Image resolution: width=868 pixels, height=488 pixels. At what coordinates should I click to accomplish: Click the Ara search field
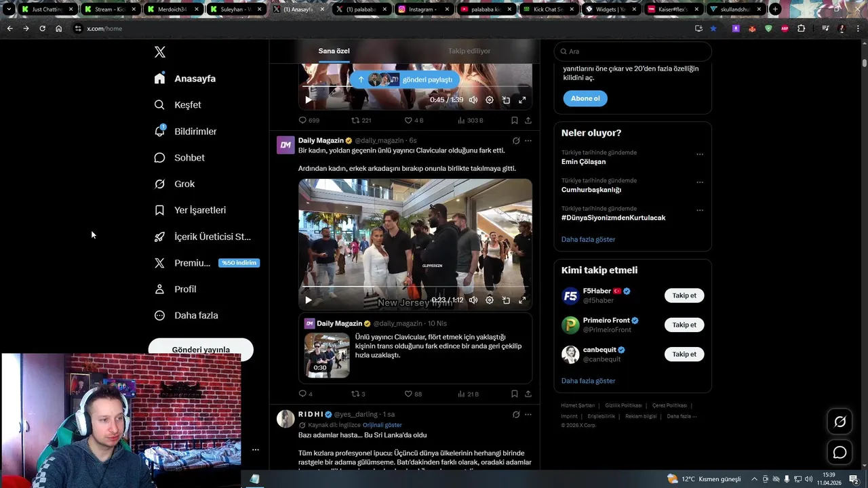tap(633, 52)
